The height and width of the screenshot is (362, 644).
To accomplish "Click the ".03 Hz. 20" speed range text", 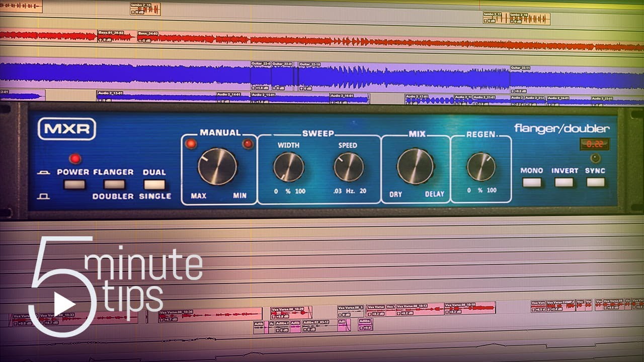I will point(349,191).
